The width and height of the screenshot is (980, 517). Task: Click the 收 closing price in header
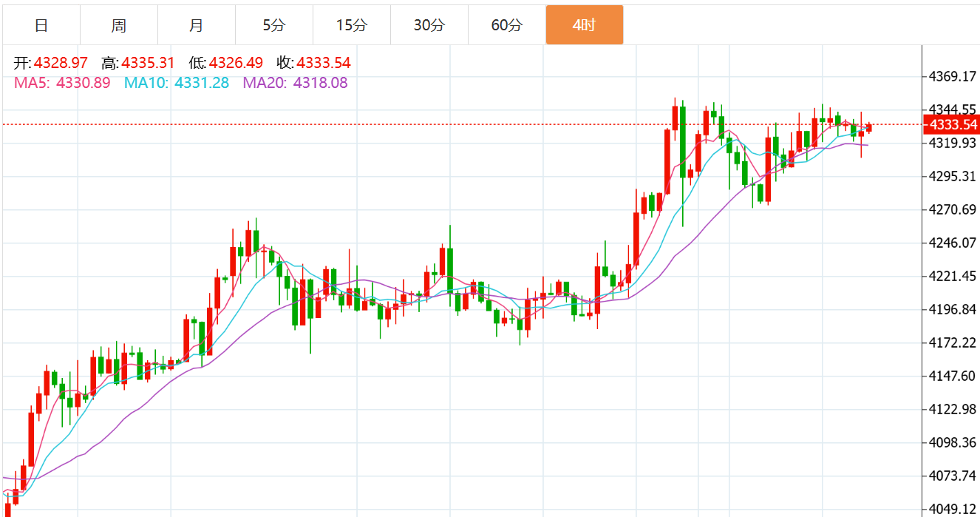coord(323,63)
